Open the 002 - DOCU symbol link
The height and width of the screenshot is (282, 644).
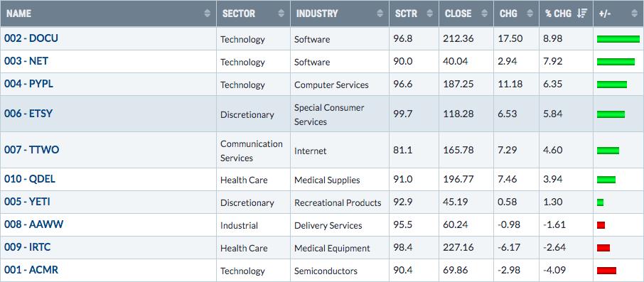(x=31, y=38)
